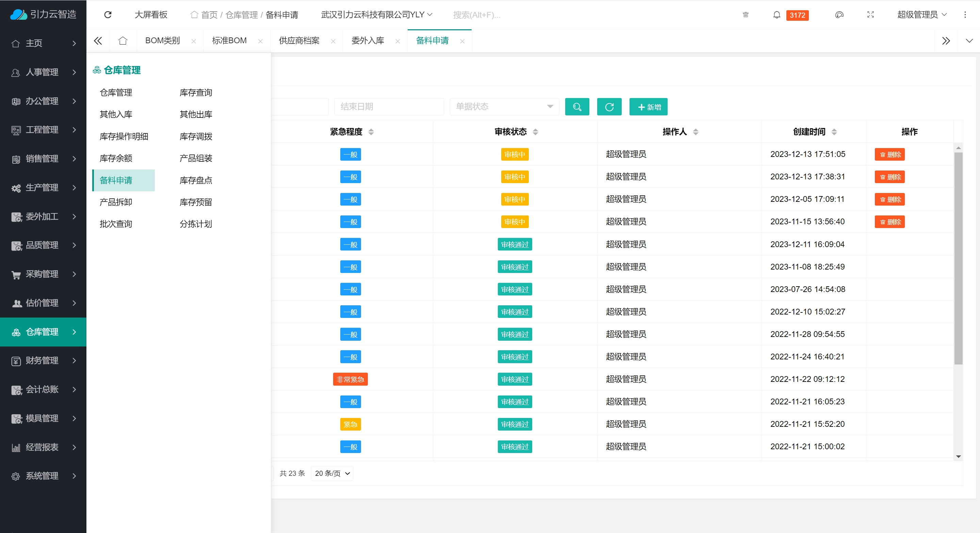Screen dimensions: 980x533
Task: Click the 新增 add button
Action: coord(648,107)
